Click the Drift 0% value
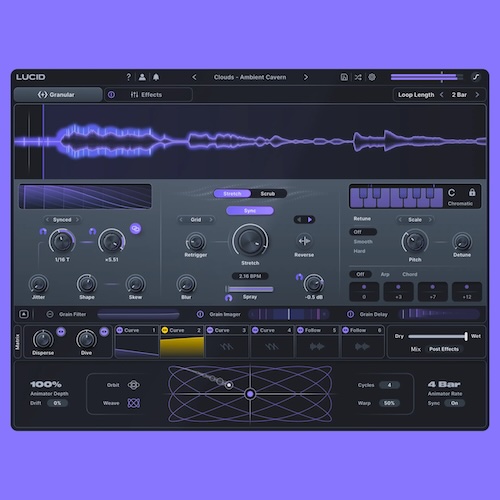This screenshot has width=500, height=500. tap(57, 403)
